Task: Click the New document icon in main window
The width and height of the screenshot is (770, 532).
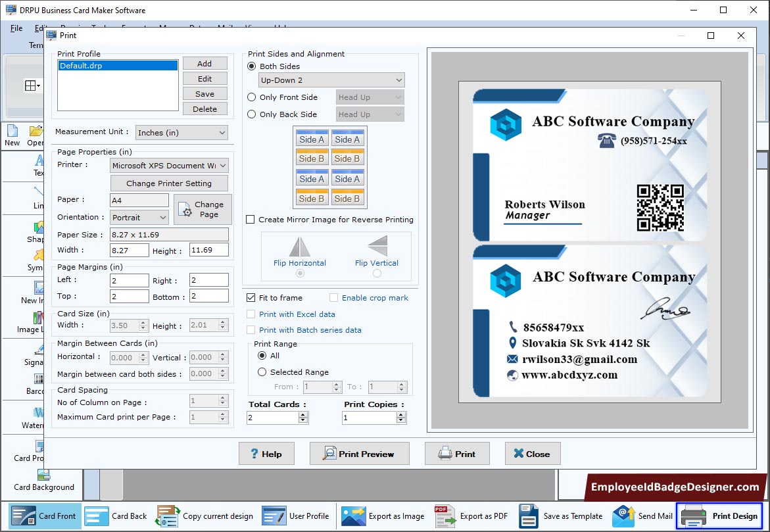Action: point(12,131)
